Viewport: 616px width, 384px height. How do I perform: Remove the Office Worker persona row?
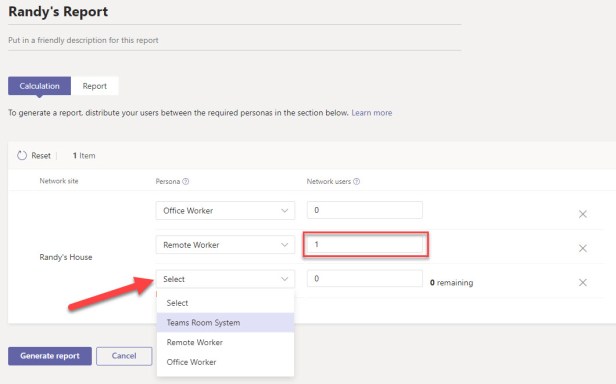pos(583,214)
